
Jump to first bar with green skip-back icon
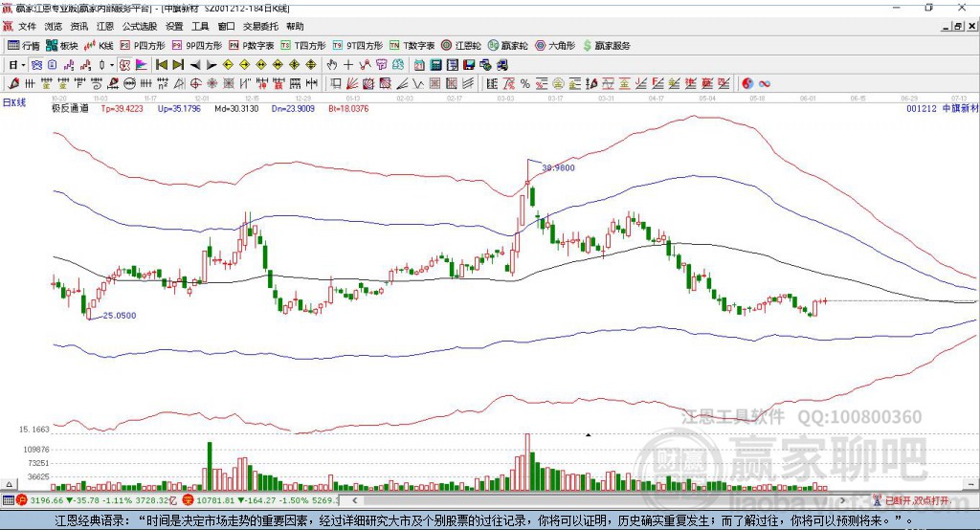[x=161, y=65]
